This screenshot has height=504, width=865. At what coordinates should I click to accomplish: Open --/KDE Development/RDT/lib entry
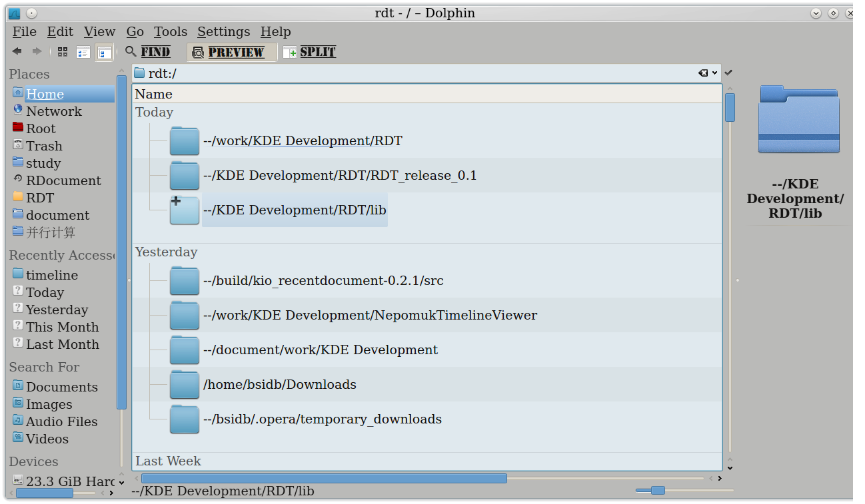[x=295, y=210]
